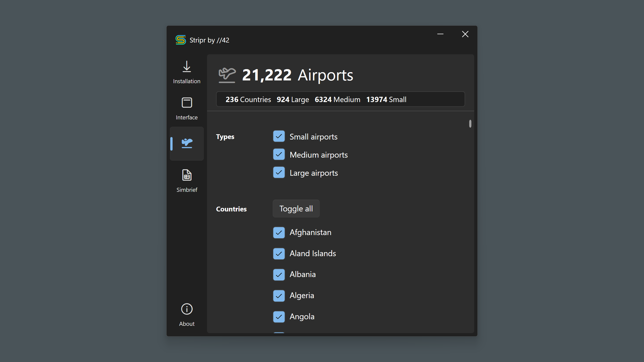Toggle the Angola checkbox

pyautogui.click(x=279, y=317)
